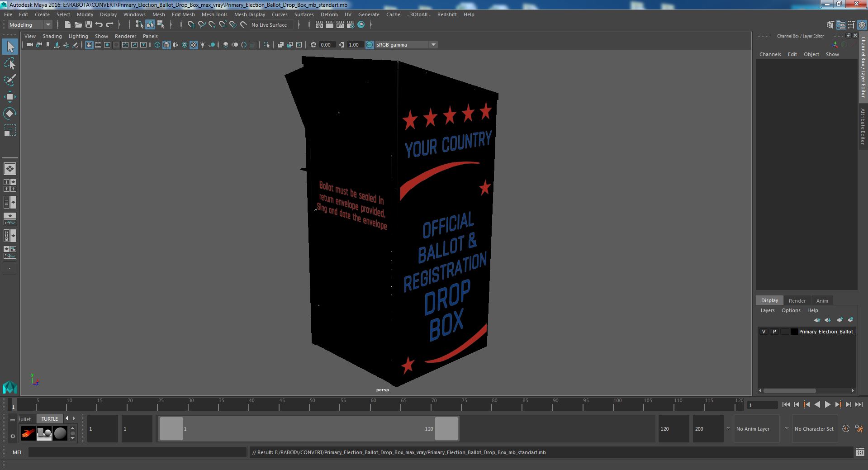868x470 pixels.
Task: Click the MEL script type label
Action: [18, 452]
